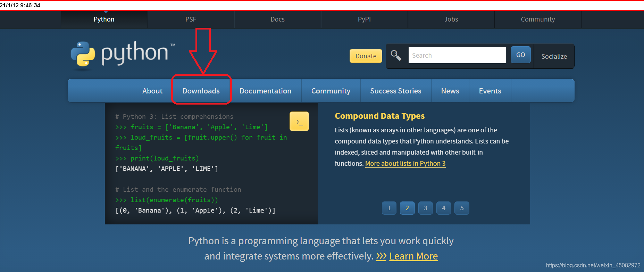644x272 pixels.
Task: Open the Documentation navigation menu
Action: pyautogui.click(x=266, y=91)
